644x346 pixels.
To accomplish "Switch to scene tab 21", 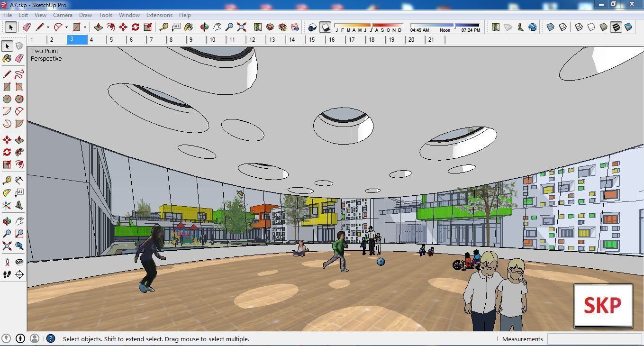I will pos(435,40).
